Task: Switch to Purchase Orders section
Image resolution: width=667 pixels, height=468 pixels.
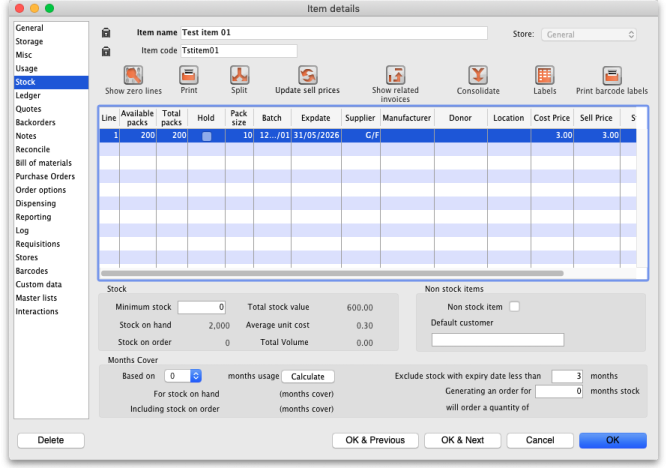Action: click(45, 177)
